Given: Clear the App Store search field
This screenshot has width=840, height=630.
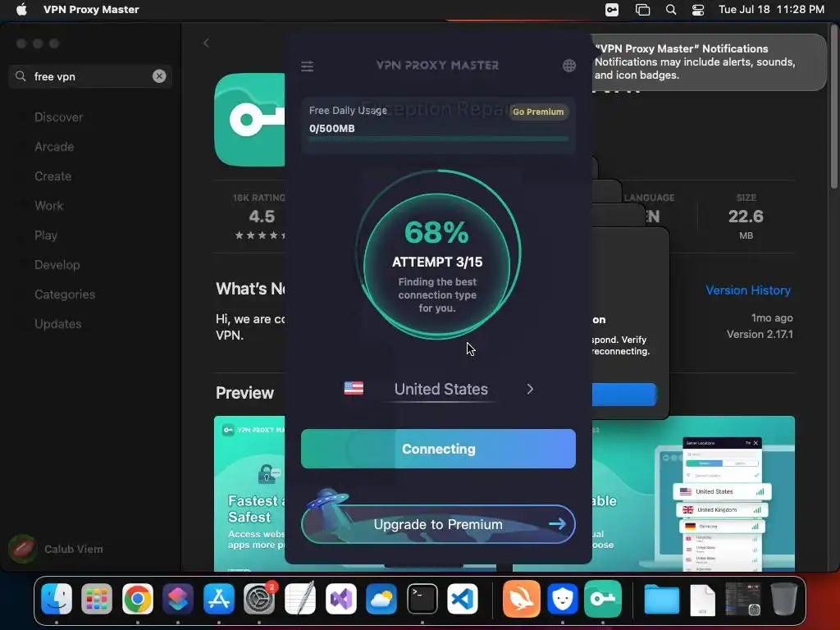Looking at the screenshot, I should pyautogui.click(x=159, y=76).
